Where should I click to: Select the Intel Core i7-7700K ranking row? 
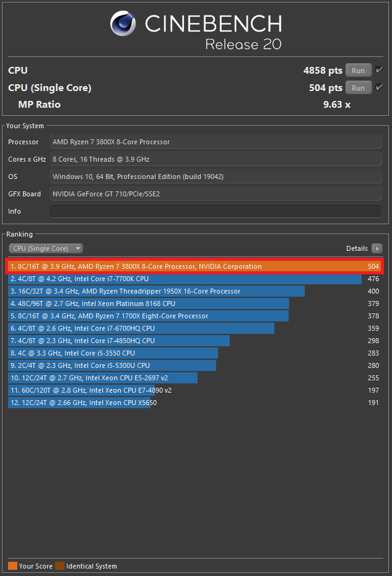(x=186, y=279)
